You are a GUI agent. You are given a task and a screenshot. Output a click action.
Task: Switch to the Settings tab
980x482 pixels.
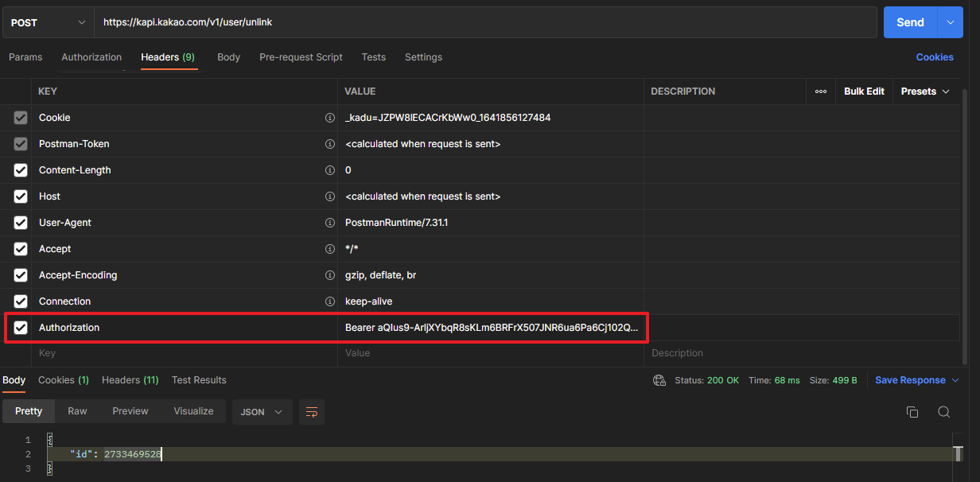(423, 57)
